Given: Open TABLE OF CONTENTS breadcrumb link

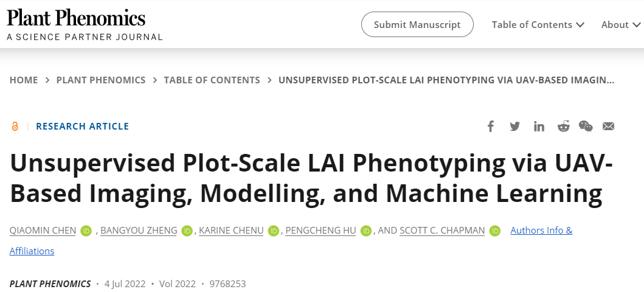Looking at the screenshot, I should coord(212,80).
